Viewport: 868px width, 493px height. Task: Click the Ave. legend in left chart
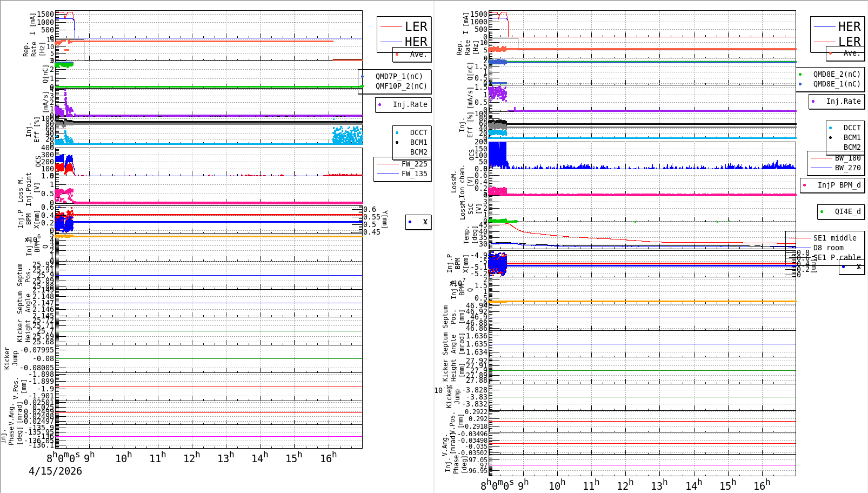(418, 54)
